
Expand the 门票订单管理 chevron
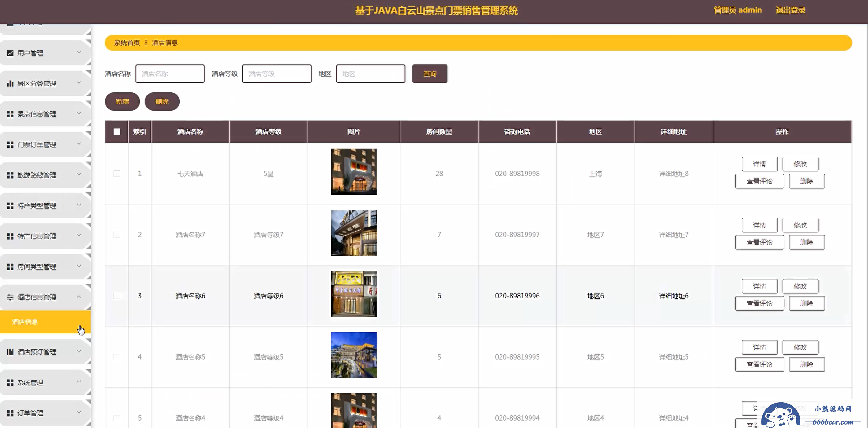point(79,144)
